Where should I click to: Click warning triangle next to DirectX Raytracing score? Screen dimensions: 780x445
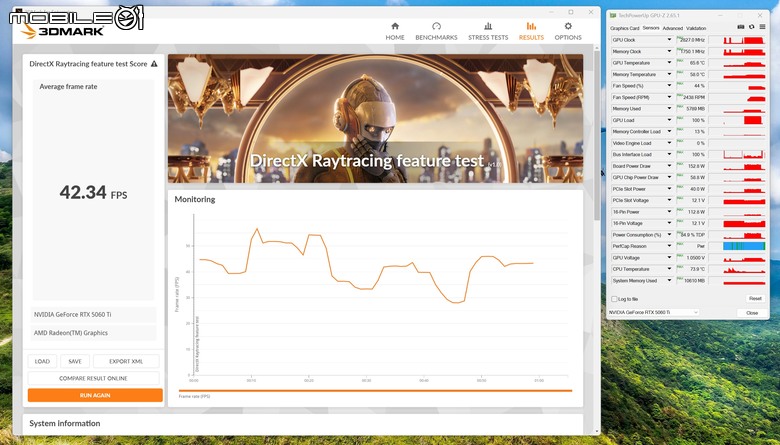click(154, 64)
